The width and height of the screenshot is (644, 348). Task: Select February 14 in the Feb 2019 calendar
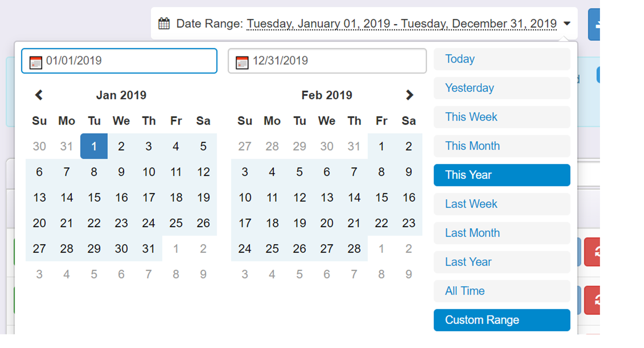point(354,197)
